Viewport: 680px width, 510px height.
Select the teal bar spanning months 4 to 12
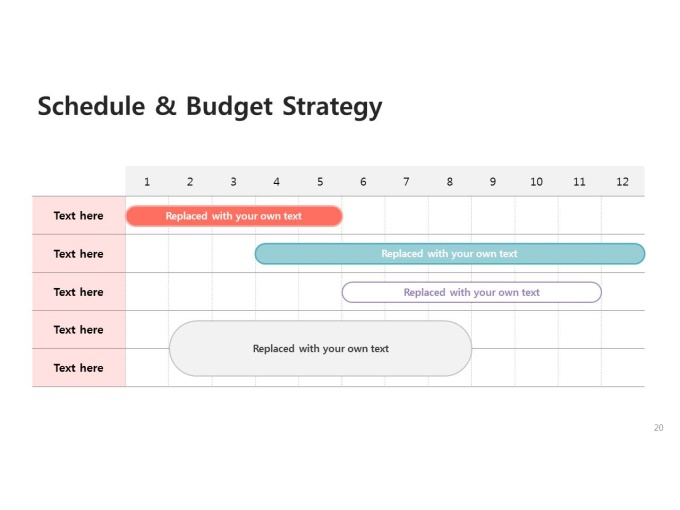pyautogui.click(x=450, y=254)
